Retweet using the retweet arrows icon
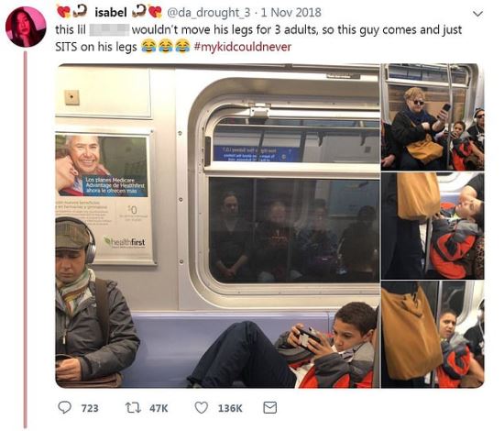 point(133,408)
